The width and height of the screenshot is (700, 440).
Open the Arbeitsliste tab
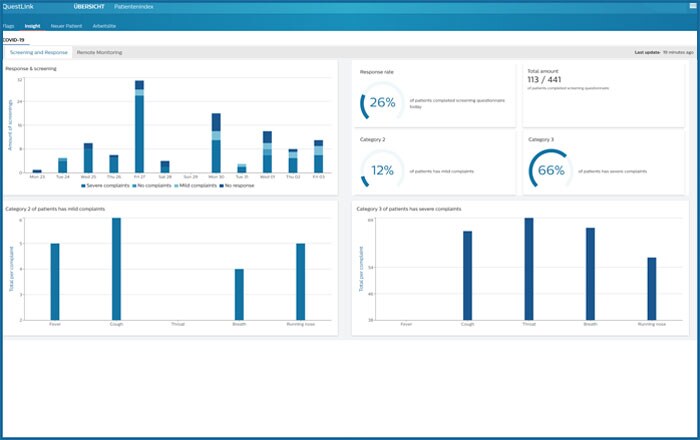104,26
